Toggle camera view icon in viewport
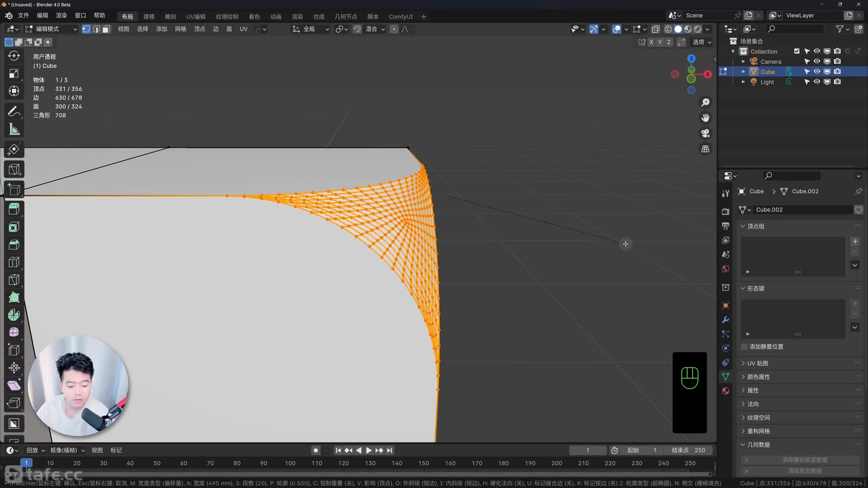This screenshot has width=868, height=488. (x=705, y=133)
